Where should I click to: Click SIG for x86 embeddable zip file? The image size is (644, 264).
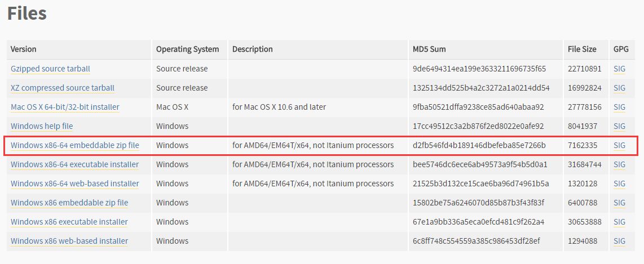tap(619, 203)
